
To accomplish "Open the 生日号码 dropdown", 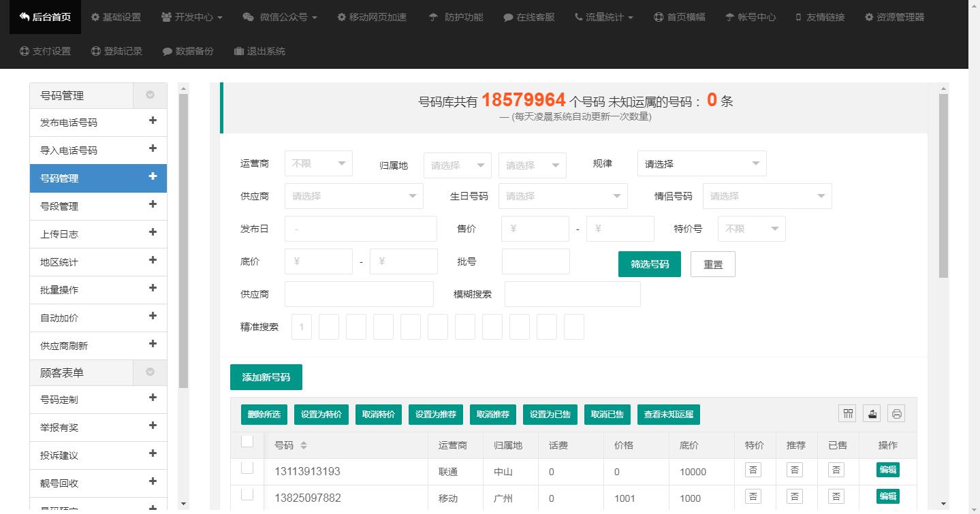I will 563,196.
